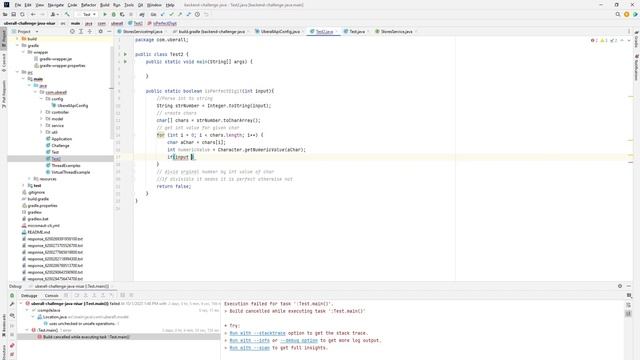Screen dimensions: 640x360
Task: Click the Save All icon in toolbar
Action: 13,14
